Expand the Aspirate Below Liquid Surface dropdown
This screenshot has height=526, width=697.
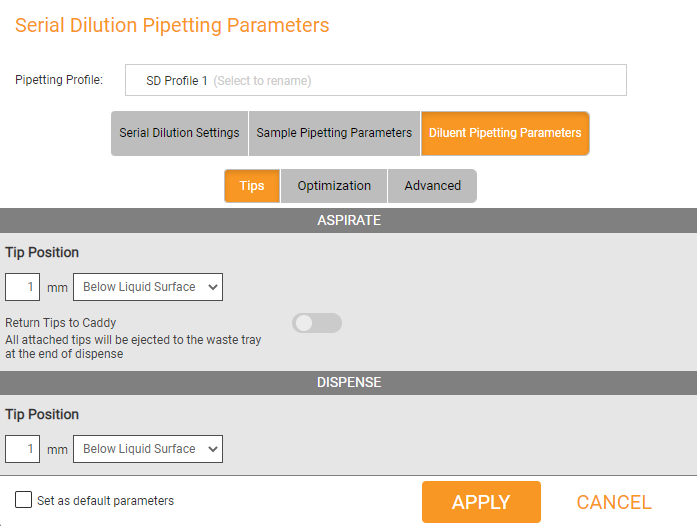pos(148,287)
